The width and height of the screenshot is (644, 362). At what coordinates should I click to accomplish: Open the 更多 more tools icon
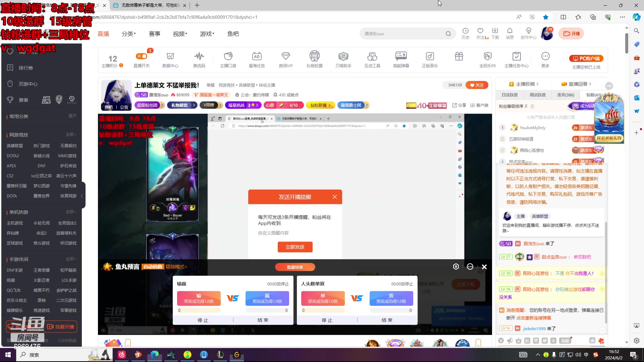click(545, 60)
